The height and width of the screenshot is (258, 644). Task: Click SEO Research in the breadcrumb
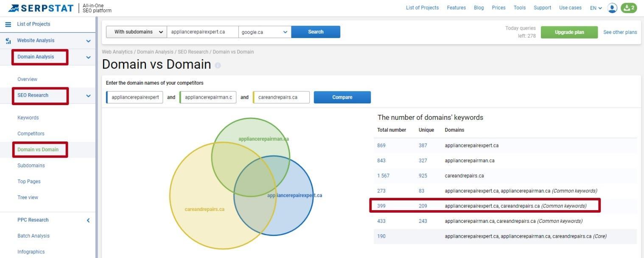[193, 52]
